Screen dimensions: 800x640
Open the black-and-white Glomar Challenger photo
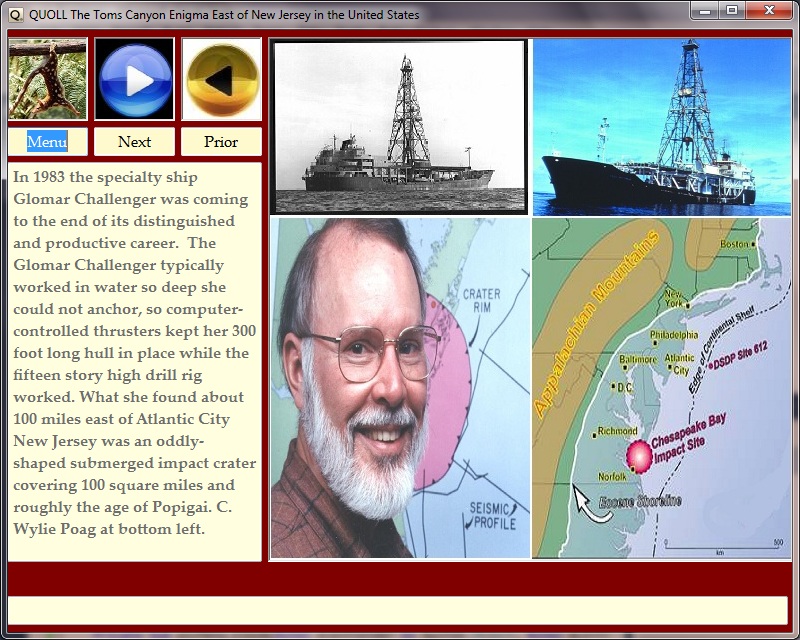click(x=399, y=127)
